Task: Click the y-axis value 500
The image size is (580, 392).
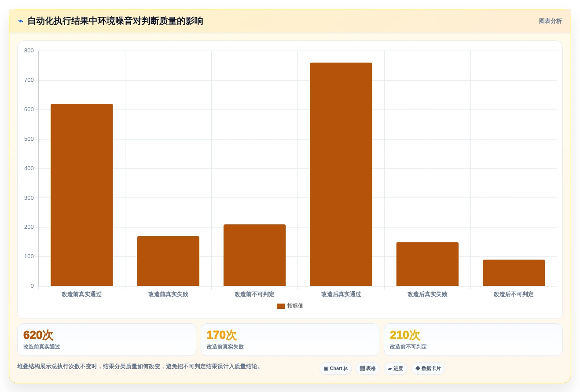Action: click(x=29, y=139)
